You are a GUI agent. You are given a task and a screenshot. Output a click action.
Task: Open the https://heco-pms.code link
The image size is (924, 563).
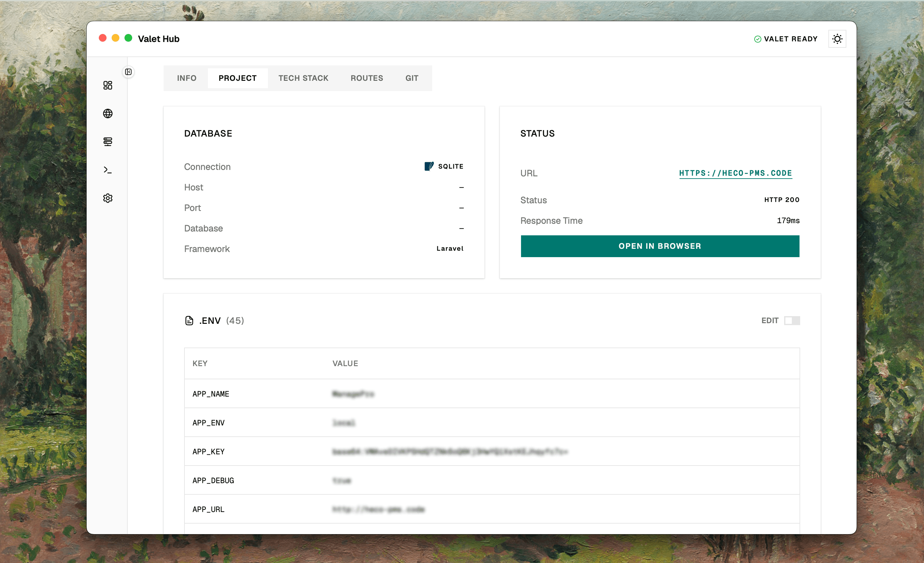click(x=735, y=173)
